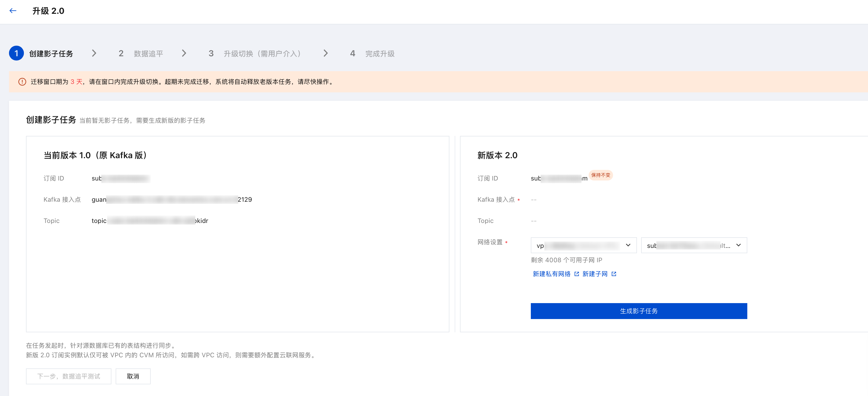Click the external link icon after 新建子网
Viewport: 868px width, 396px height.
(614, 274)
